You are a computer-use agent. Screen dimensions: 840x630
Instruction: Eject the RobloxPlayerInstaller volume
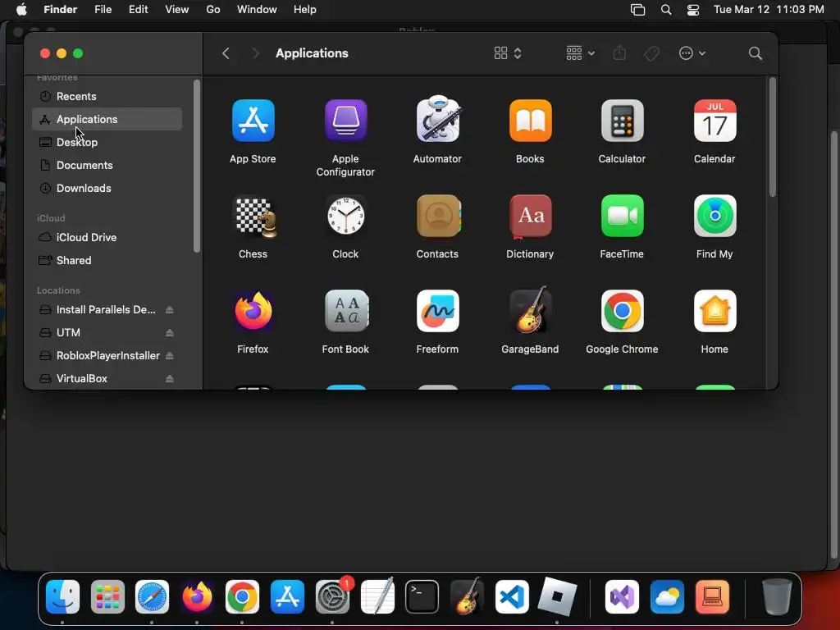169,356
